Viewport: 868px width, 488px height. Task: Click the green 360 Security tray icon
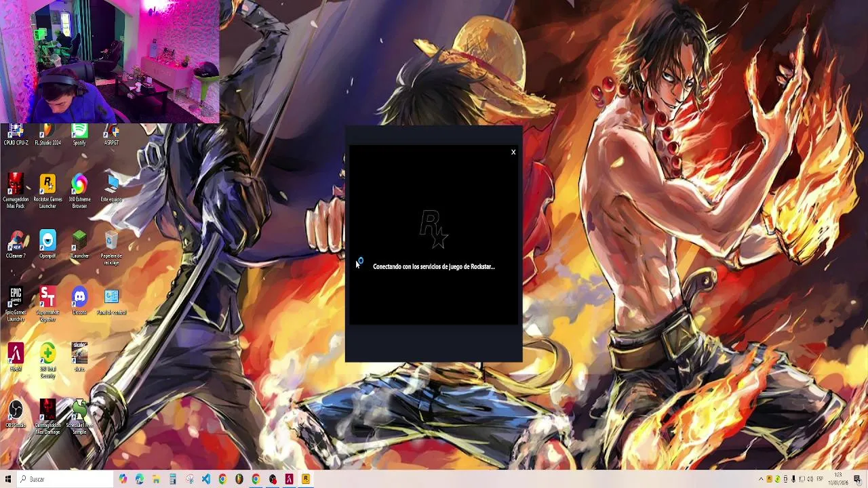point(777,479)
